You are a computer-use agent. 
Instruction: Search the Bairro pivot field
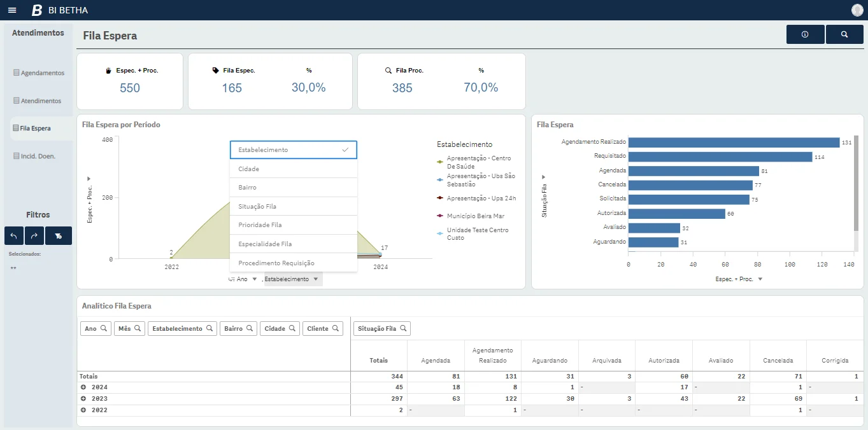[x=250, y=329]
